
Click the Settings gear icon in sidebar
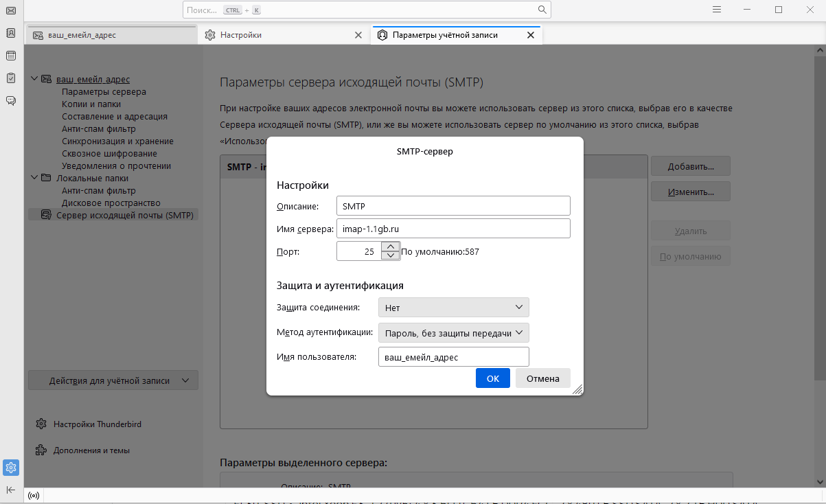pos(11,468)
